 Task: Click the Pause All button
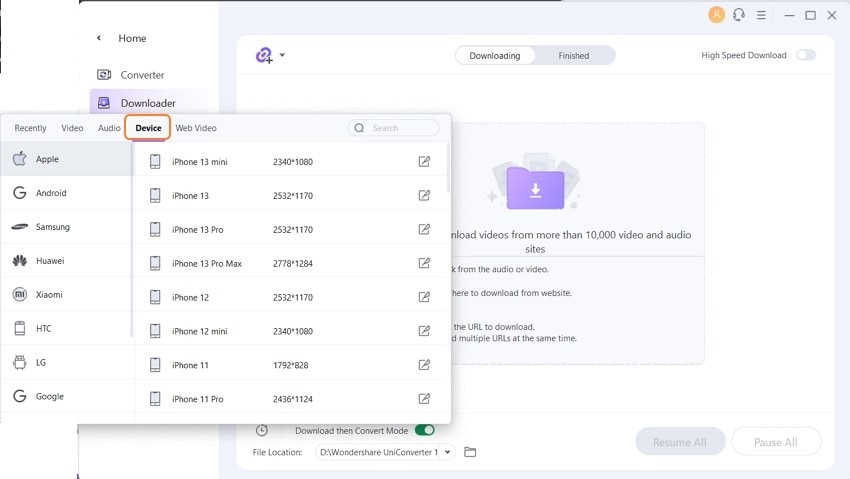(776, 442)
